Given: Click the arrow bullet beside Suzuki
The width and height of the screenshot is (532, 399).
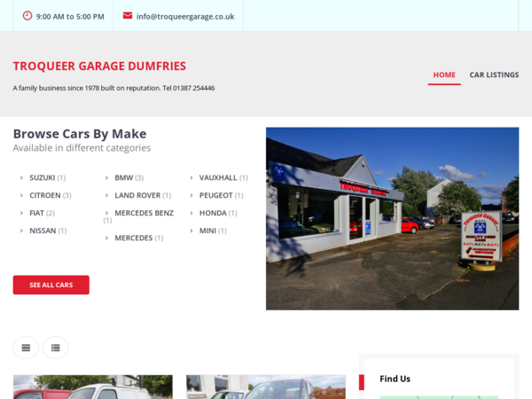Looking at the screenshot, I should click(21, 178).
